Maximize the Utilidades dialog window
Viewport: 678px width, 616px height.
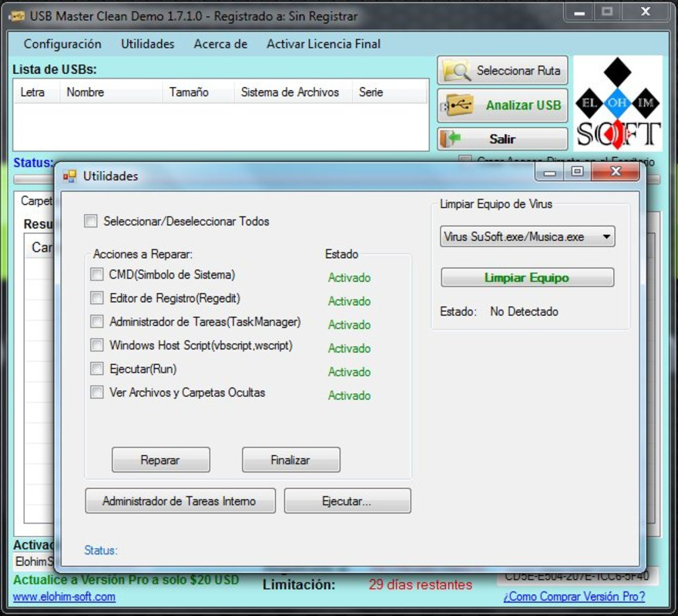(577, 172)
